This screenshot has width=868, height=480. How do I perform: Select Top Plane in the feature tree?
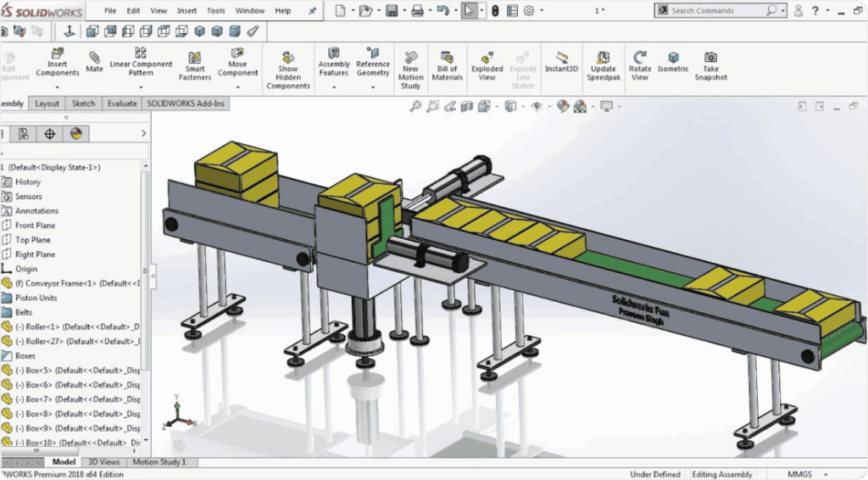35,240
